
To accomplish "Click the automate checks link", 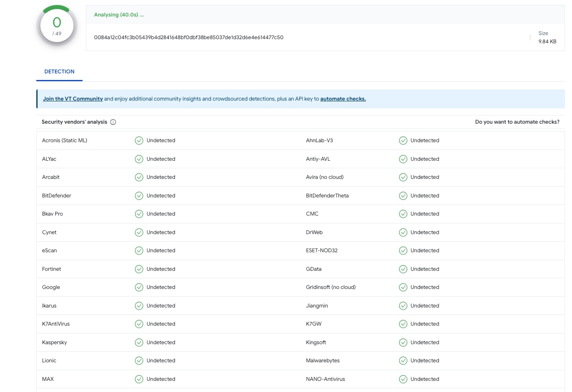I will point(343,99).
